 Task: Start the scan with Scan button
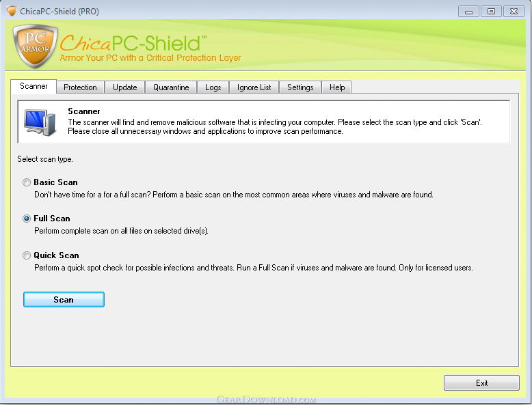click(64, 300)
